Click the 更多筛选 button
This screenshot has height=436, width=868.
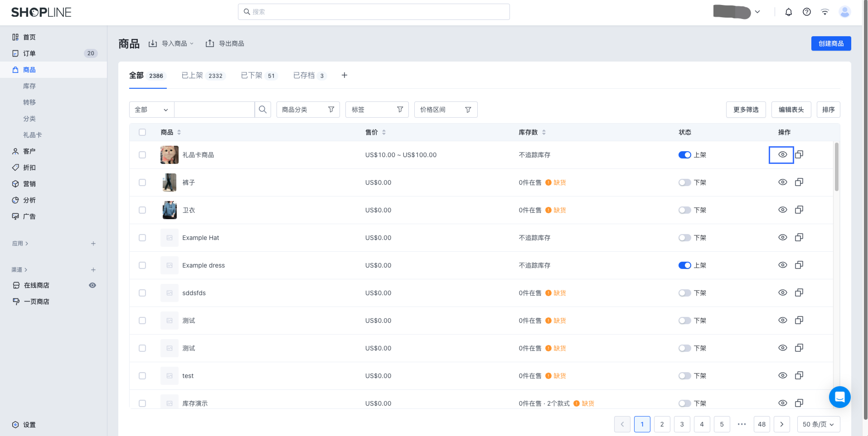pos(746,109)
